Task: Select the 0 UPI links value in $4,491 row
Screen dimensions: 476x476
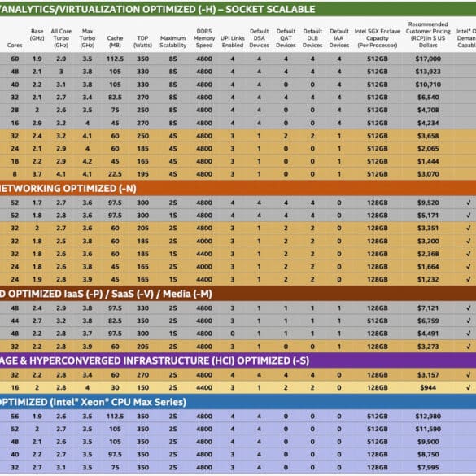Action: 233,334
